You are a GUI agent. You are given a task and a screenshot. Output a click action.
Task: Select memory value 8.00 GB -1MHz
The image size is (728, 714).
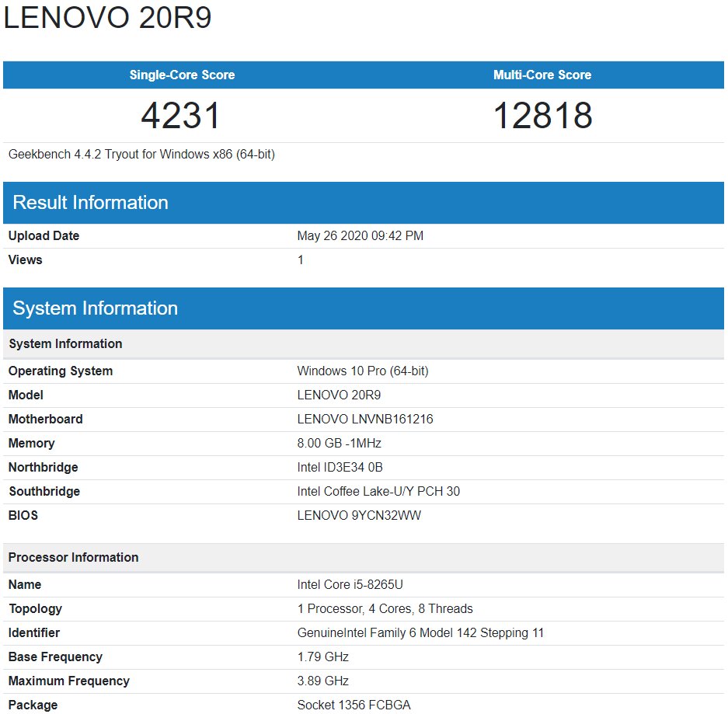point(339,444)
